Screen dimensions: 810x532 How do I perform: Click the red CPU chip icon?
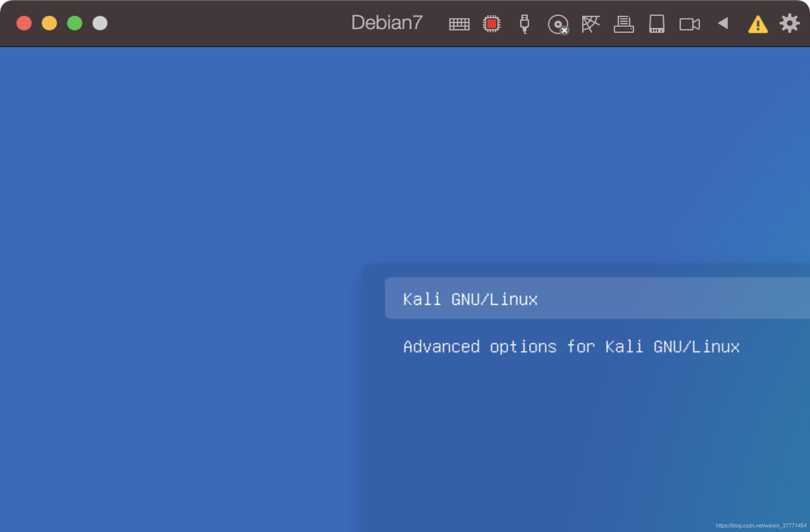(x=492, y=24)
